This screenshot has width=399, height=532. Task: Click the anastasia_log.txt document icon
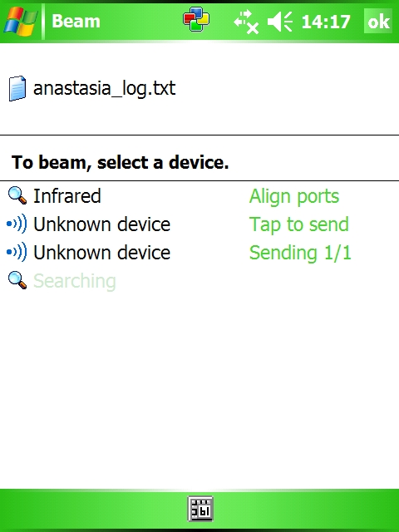tap(17, 88)
